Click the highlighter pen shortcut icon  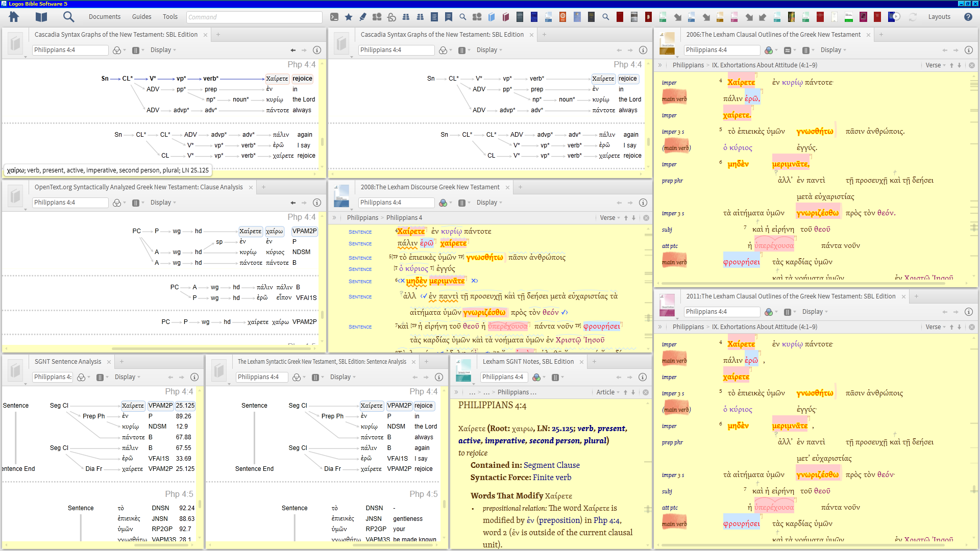363,17
